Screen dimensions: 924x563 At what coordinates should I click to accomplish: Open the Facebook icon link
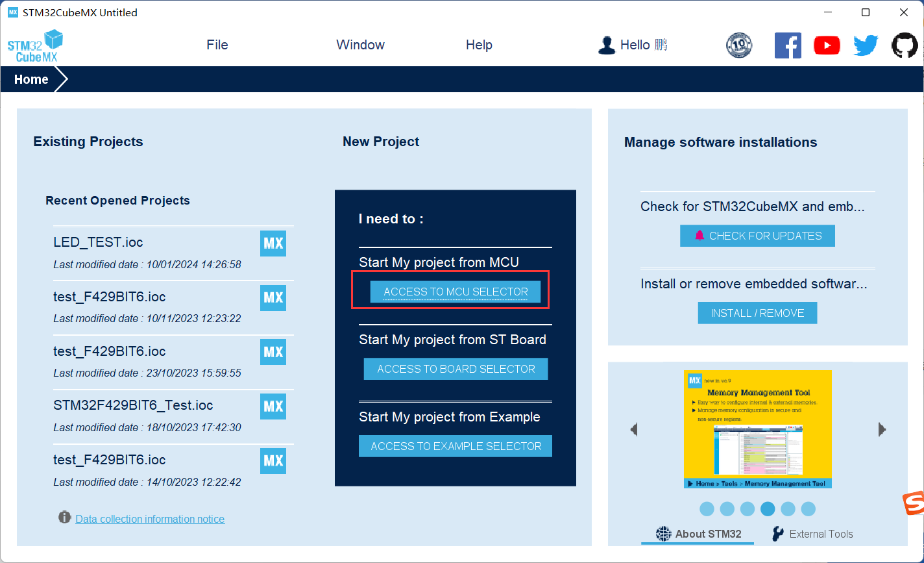point(788,45)
